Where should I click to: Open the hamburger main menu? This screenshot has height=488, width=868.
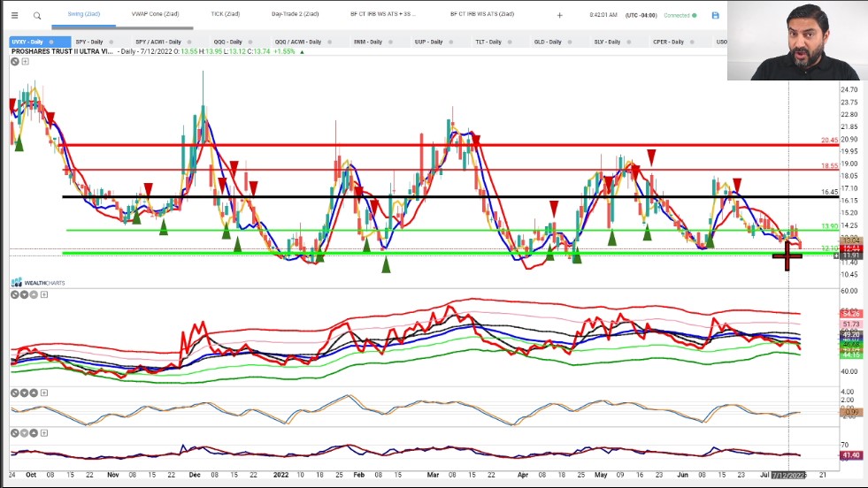pyautogui.click(x=14, y=16)
